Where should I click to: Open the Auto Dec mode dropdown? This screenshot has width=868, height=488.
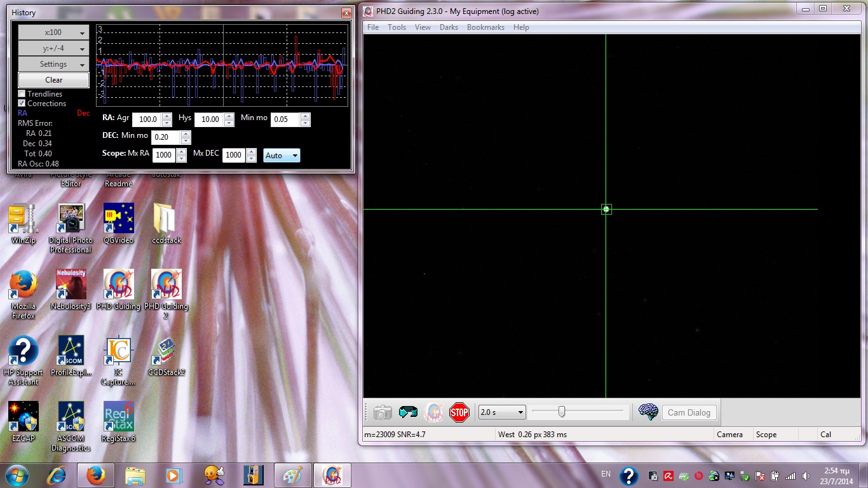pyautogui.click(x=281, y=156)
